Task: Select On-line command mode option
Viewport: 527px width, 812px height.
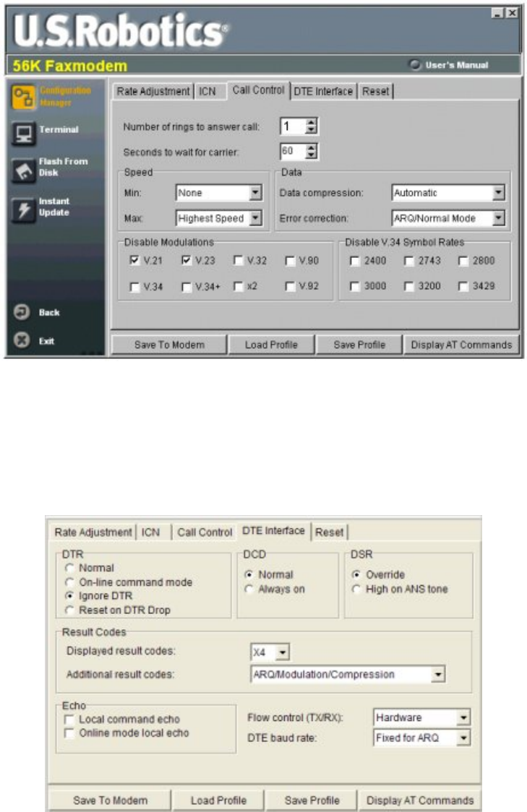Action: [x=69, y=582]
